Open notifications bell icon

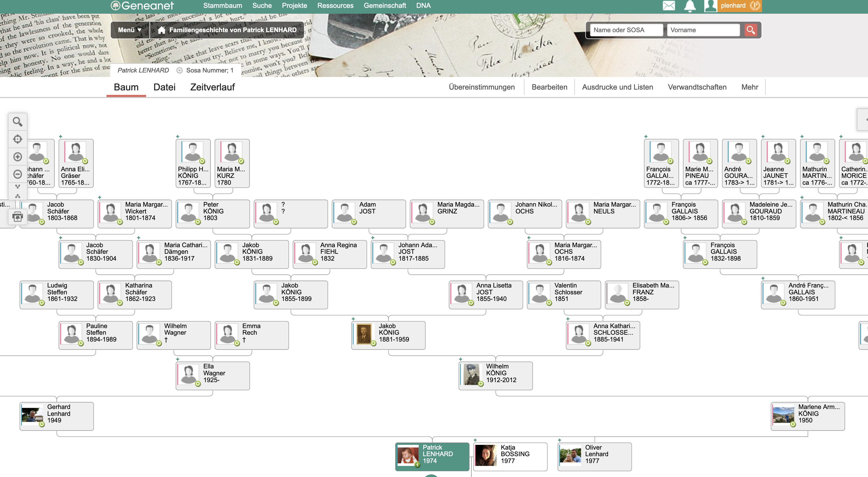690,6
